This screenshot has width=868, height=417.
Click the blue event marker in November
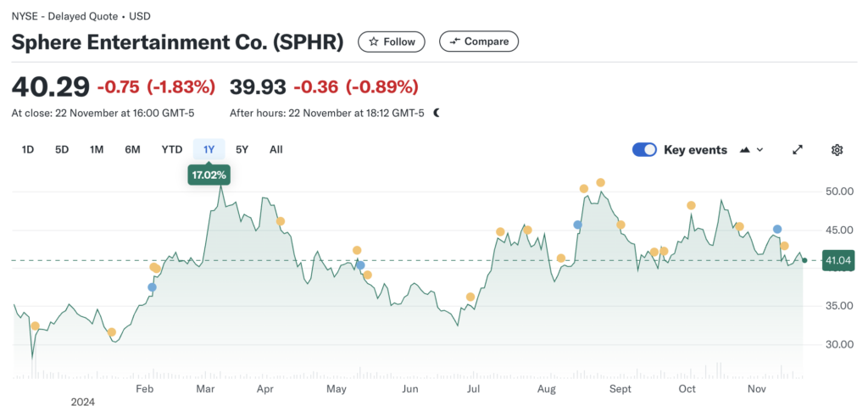click(777, 230)
